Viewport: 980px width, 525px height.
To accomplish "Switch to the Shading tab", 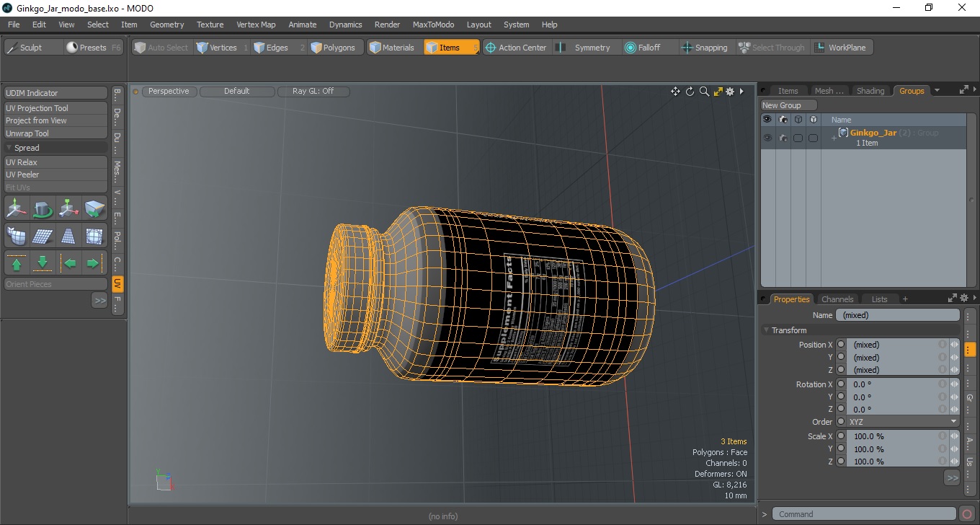I will [870, 91].
